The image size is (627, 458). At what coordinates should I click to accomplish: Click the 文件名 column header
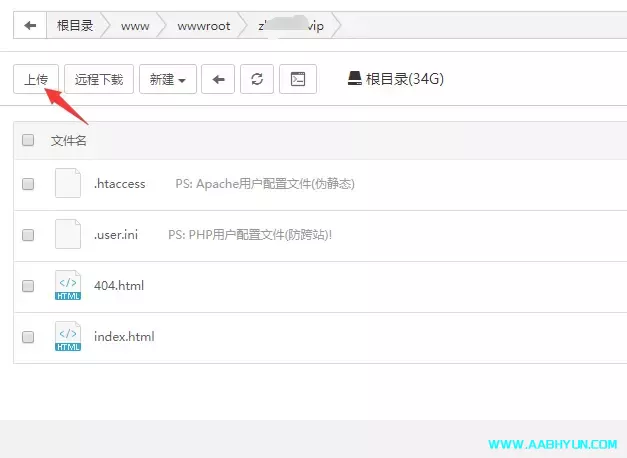[x=69, y=140]
